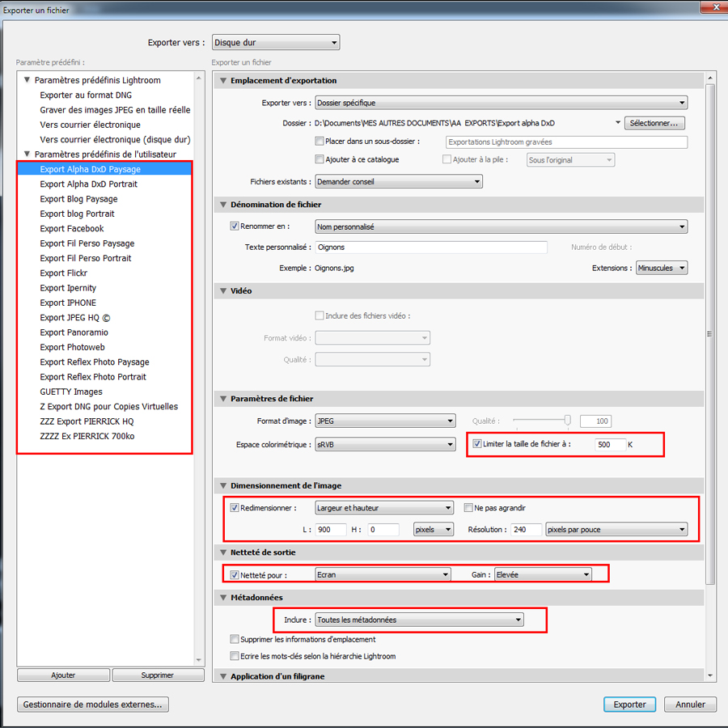Select the Export Facebook preset
This screenshot has width=728, height=728.
tap(72, 229)
